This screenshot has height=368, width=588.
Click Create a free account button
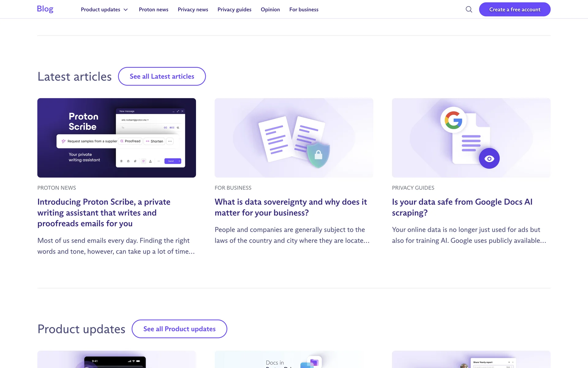(x=514, y=10)
